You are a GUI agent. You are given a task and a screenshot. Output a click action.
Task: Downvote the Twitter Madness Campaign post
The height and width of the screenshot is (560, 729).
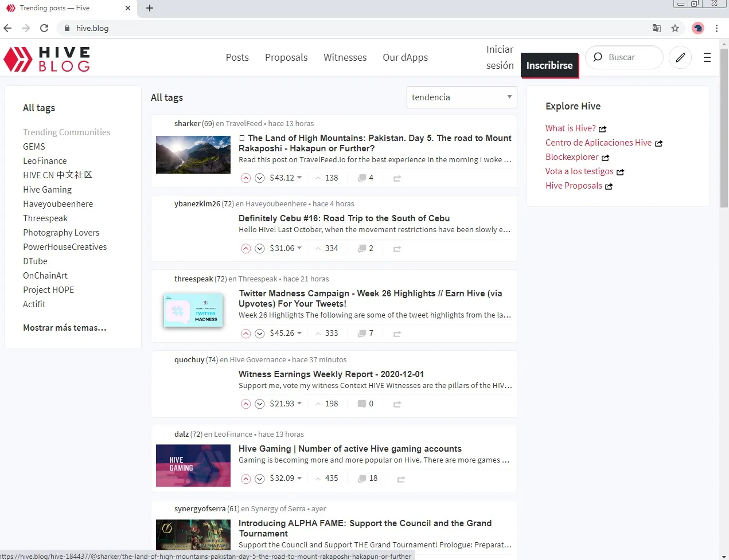259,333
